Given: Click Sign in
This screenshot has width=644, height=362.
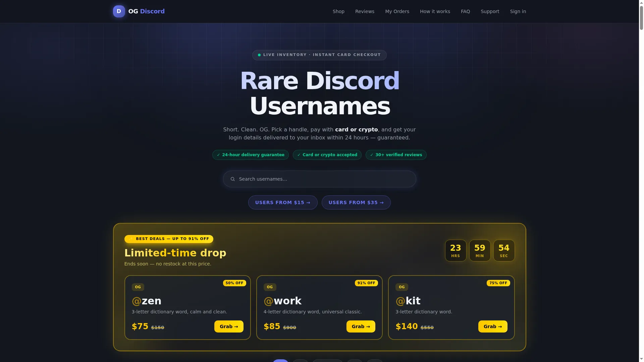Looking at the screenshot, I should tap(518, 11).
